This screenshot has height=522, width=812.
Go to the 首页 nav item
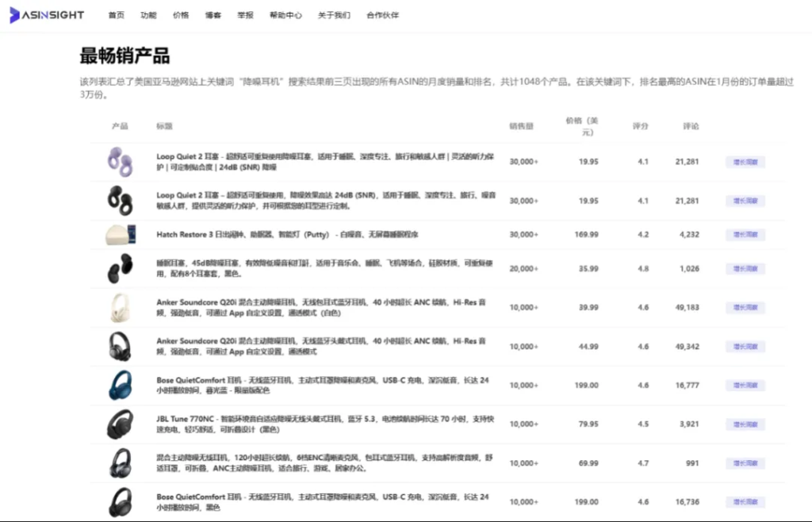click(x=117, y=15)
